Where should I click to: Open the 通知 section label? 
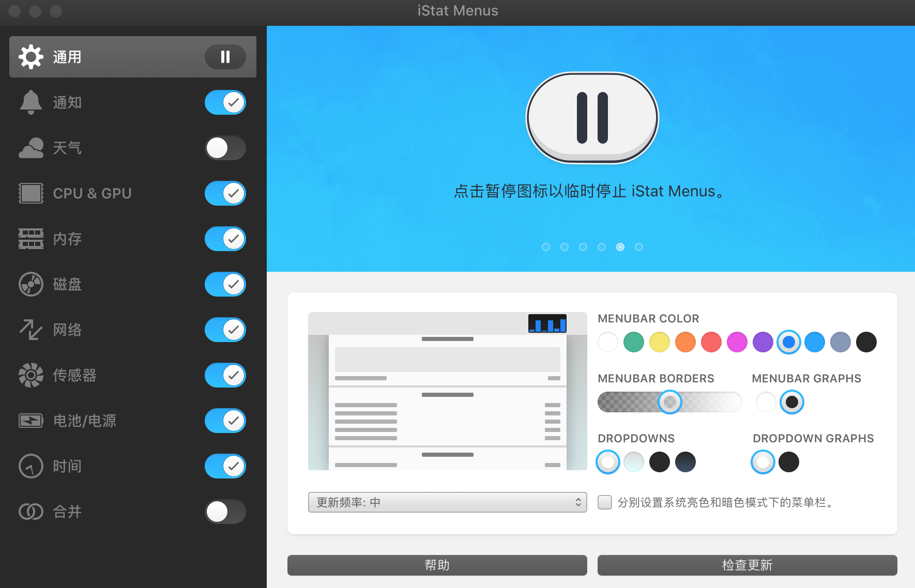point(67,102)
